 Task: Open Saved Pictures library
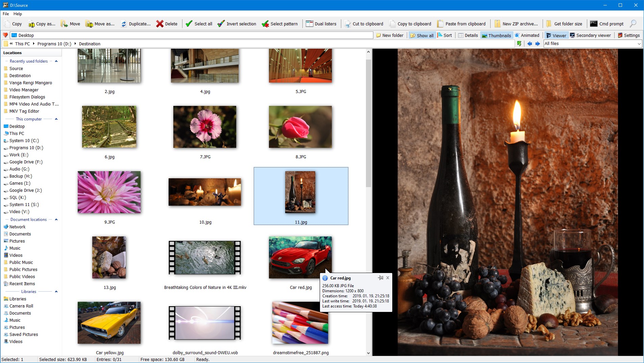[x=24, y=334]
